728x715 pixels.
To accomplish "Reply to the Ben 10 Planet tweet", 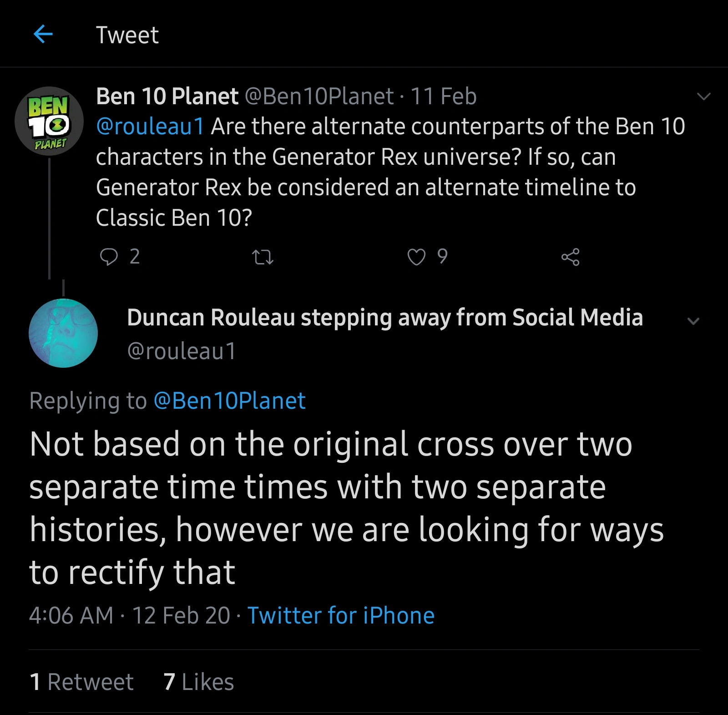I will pyautogui.click(x=109, y=257).
